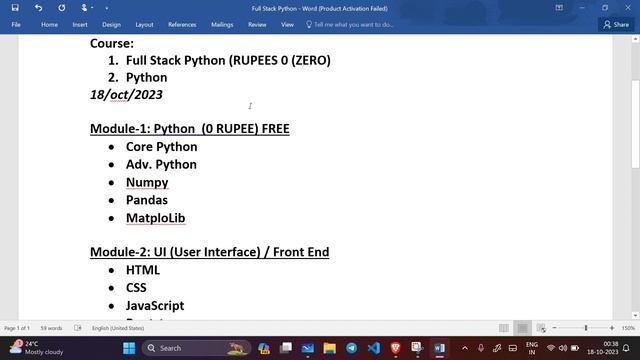Click the underlined word 'Numpy'

pyautogui.click(x=147, y=182)
